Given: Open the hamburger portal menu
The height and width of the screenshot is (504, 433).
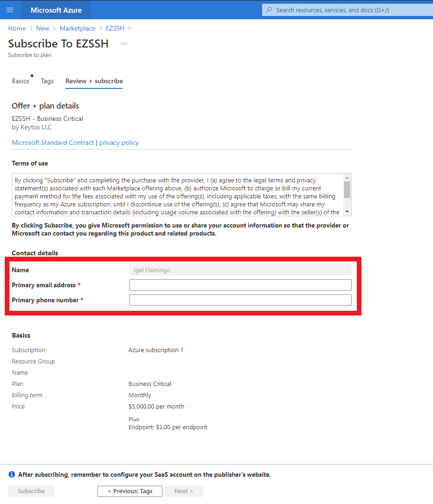Looking at the screenshot, I should pyautogui.click(x=10, y=10).
